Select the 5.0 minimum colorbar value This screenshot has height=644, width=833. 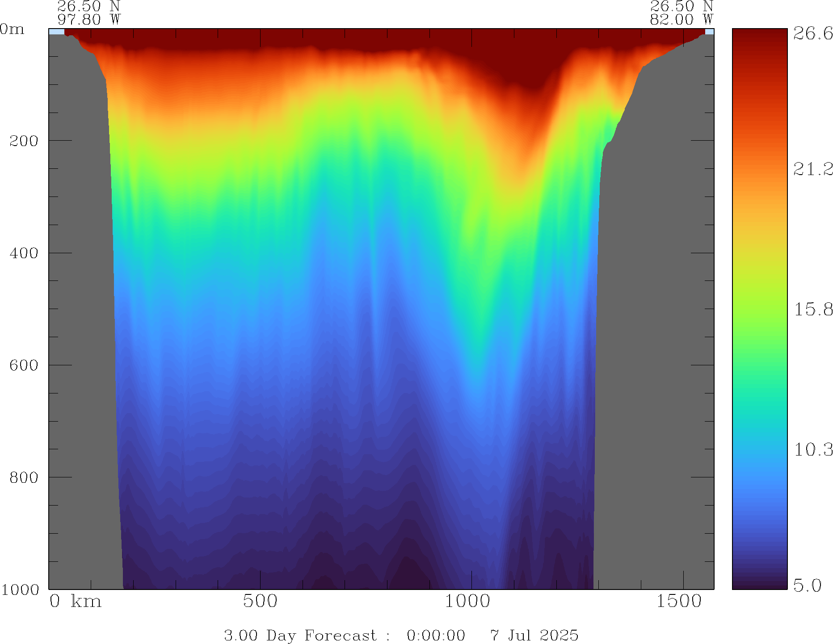pyautogui.click(x=807, y=585)
